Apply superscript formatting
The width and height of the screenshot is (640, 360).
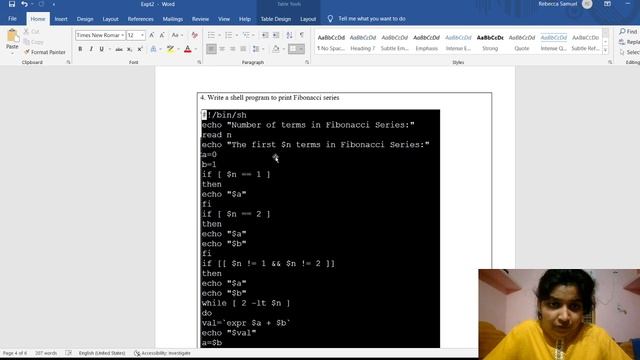click(140, 49)
